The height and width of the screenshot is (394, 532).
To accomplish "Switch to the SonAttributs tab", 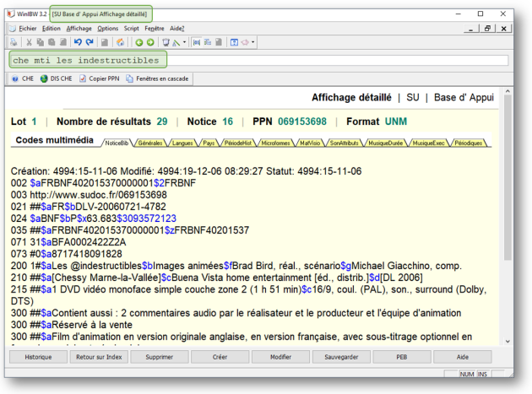I will pyautogui.click(x=344, y=143).
